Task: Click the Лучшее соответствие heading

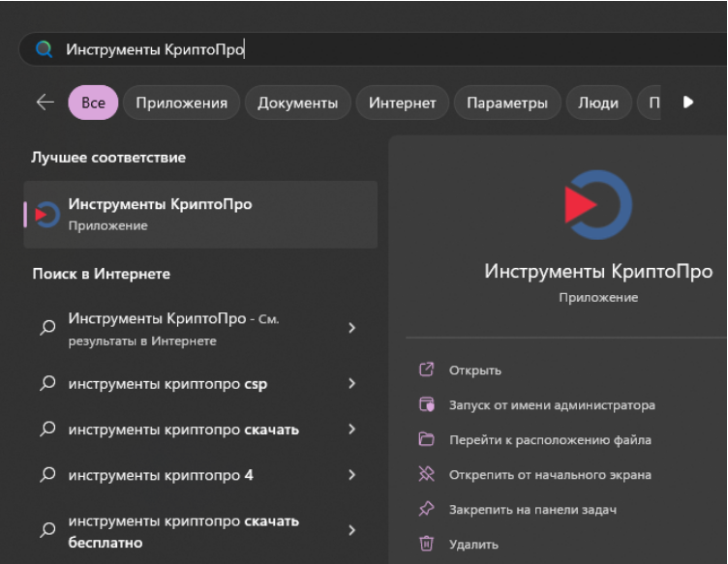Action: coord(108,158)
